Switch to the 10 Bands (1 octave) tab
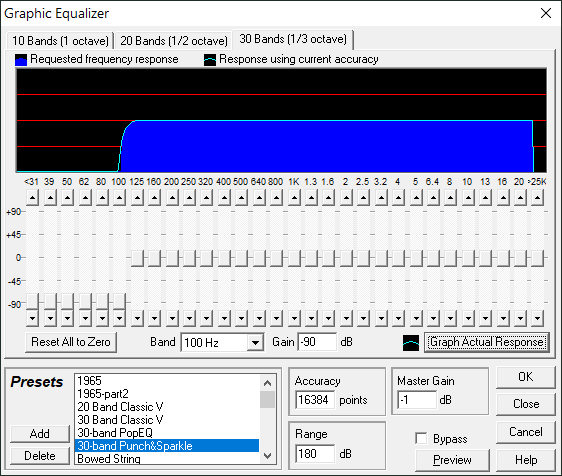The width and height of the screenshot is (562, 476). point(60,41)
